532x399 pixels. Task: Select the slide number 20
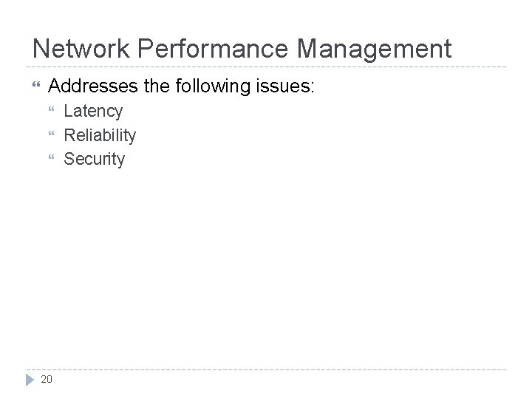(x=47, y=379)
